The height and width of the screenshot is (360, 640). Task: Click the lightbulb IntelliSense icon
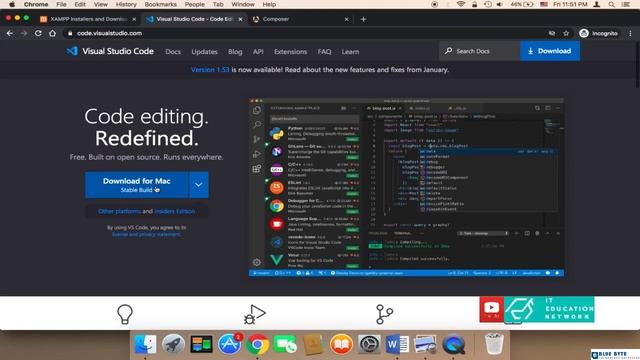tap(125, 314)
